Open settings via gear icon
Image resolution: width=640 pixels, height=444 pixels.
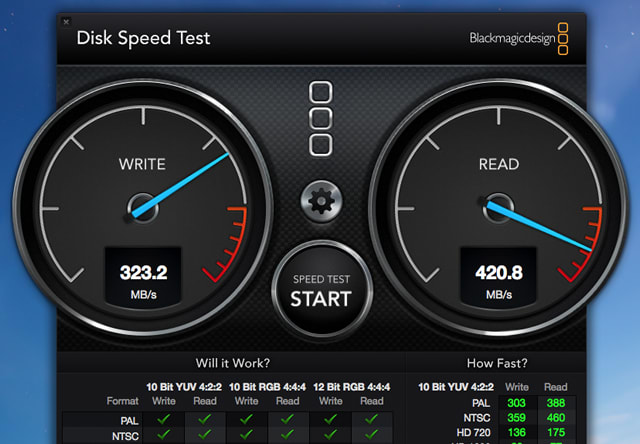coord(321,201)
